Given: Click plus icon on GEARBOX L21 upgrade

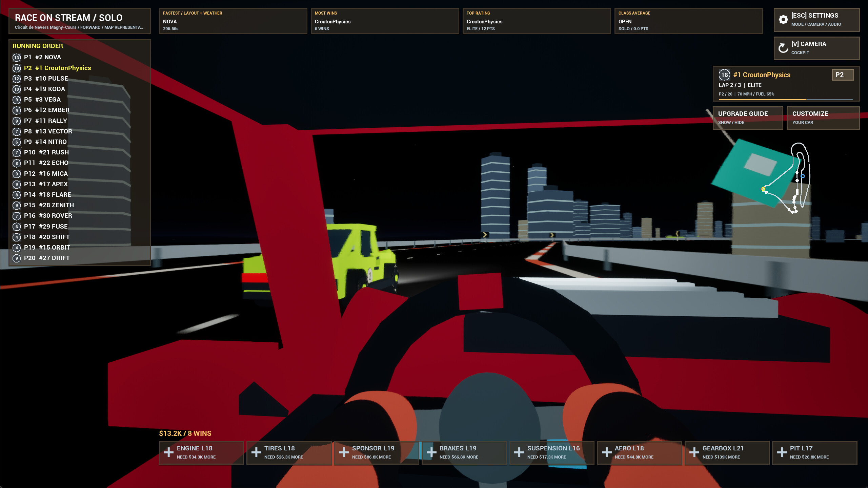Looking at the screenshot, I should [x=694, y=452].
